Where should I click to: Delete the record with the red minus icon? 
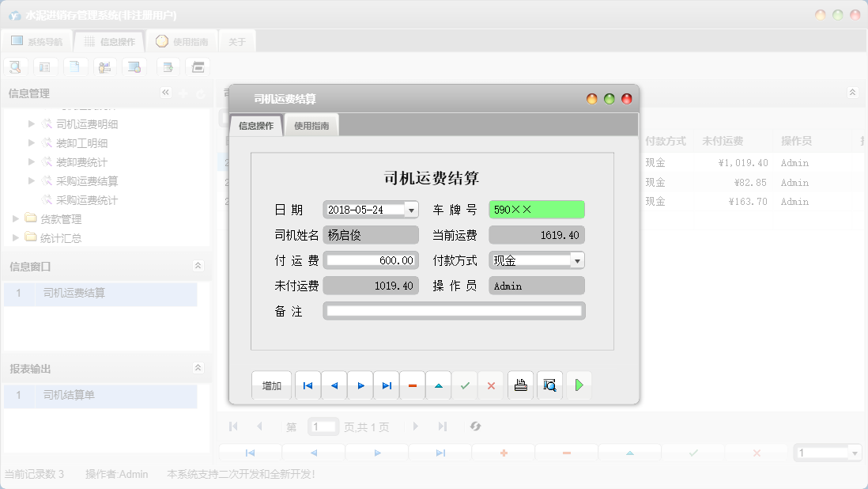(412, 385)
